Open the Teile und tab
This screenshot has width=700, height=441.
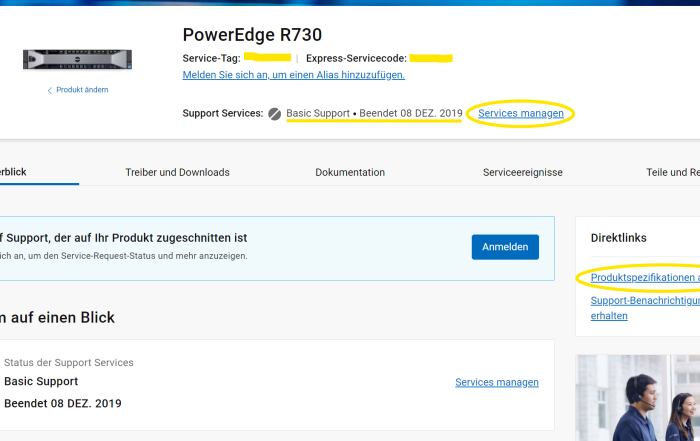coord(673,172)
